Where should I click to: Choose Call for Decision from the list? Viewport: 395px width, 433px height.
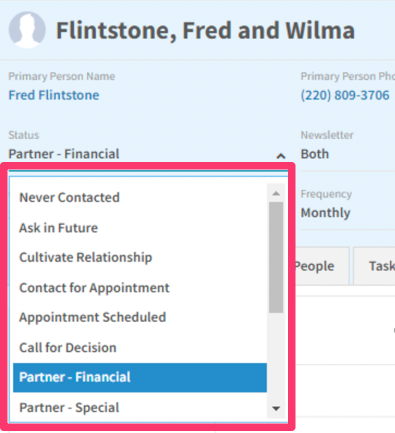point(140,347)
